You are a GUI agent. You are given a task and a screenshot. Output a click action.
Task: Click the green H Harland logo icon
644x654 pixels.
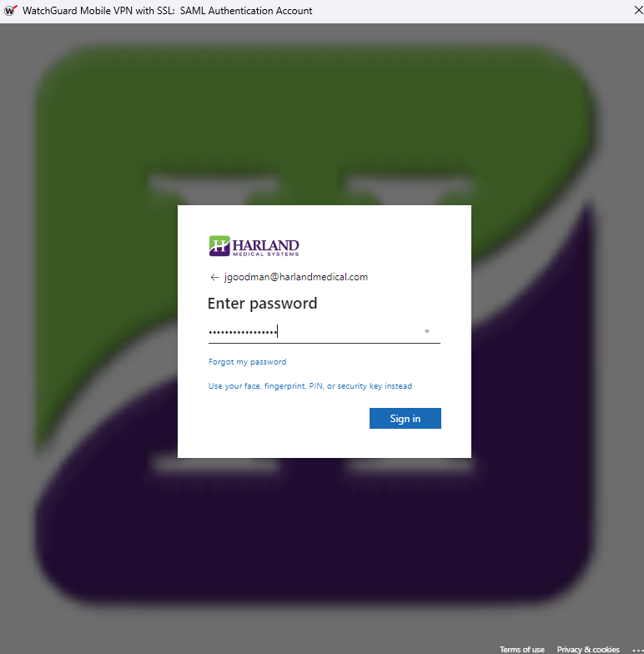219,245
